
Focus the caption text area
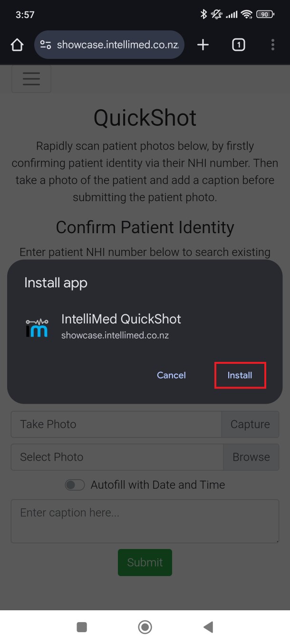tap(145, 521)
